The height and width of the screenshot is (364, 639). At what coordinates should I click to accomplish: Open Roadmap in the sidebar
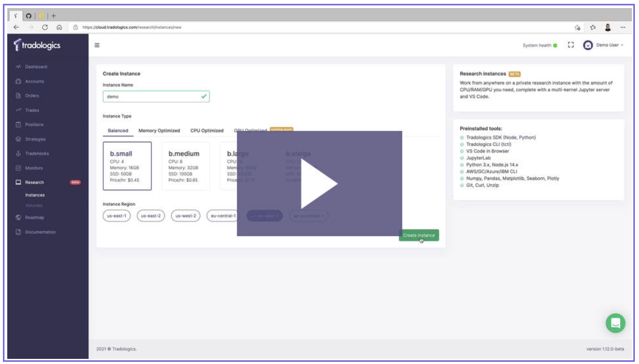(34, 218)
